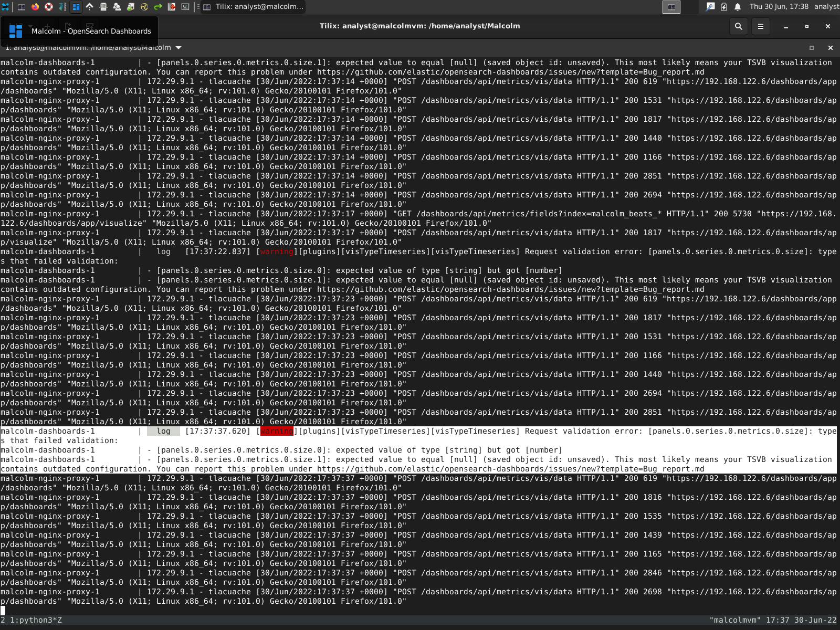Open the Xfce applications menu icon
Viewport: 840px width, 630px height.
[x=5, y=7]
